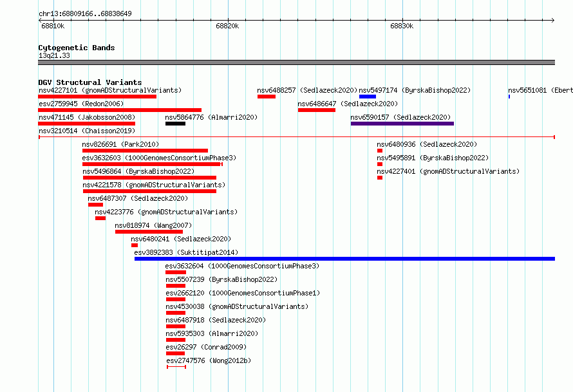Click esv3892383 (Suktitipat2014) label
The image size is (573, 392).
point(186,252)
